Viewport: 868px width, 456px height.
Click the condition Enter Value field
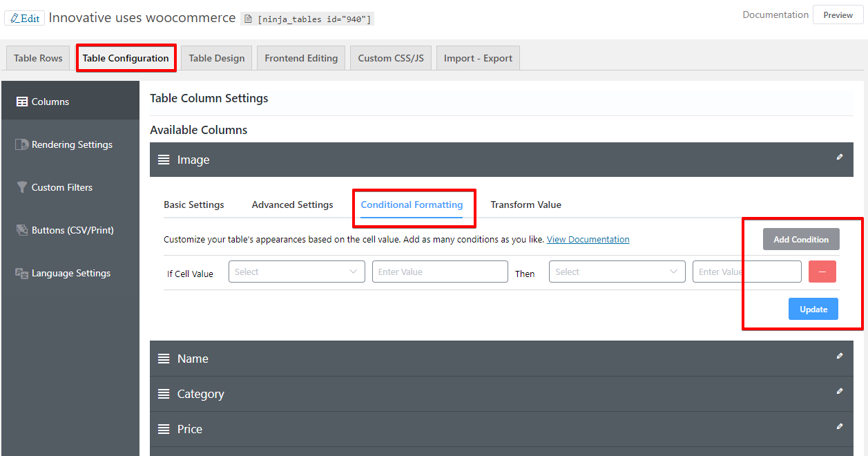(x=440, y=272)
